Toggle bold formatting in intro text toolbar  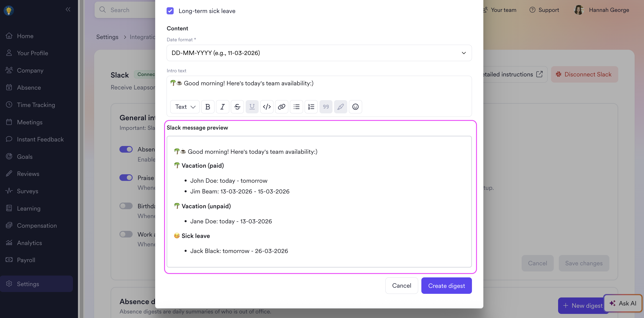(208, 107)
